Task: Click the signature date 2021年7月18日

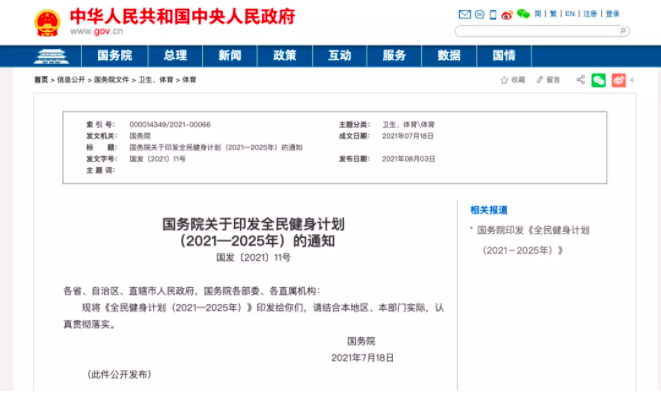Action: coord(362,357)
